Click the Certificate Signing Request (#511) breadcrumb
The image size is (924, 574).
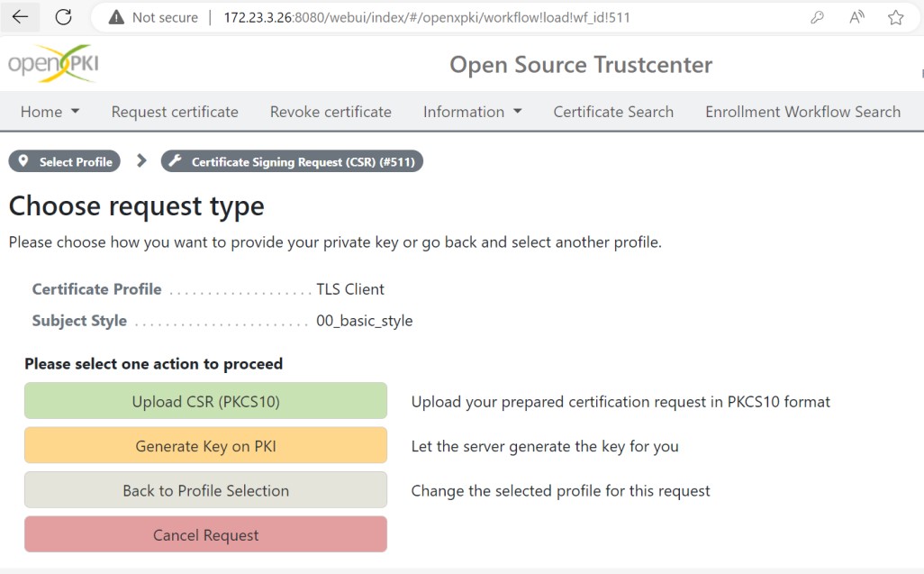click(x=293, y=161)
